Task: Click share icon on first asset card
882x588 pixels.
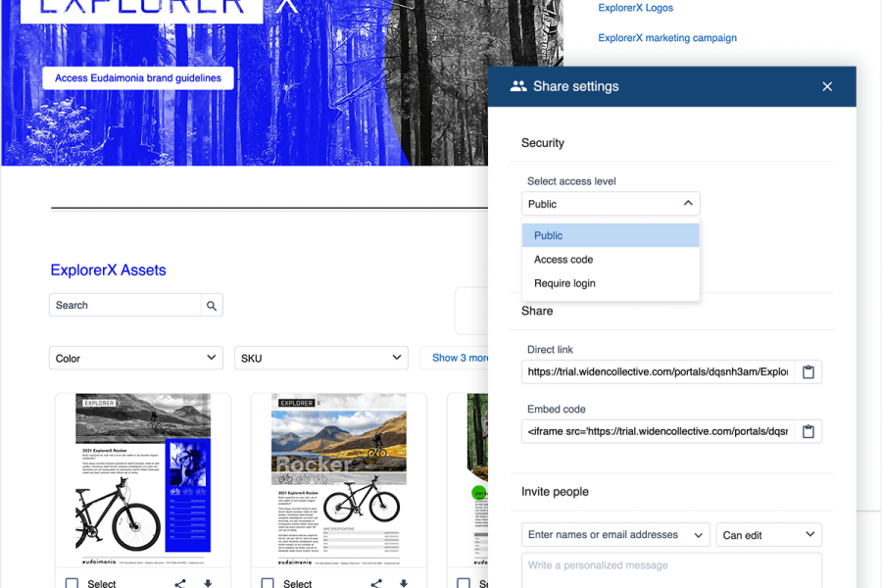Action: (x=180, y=583)
